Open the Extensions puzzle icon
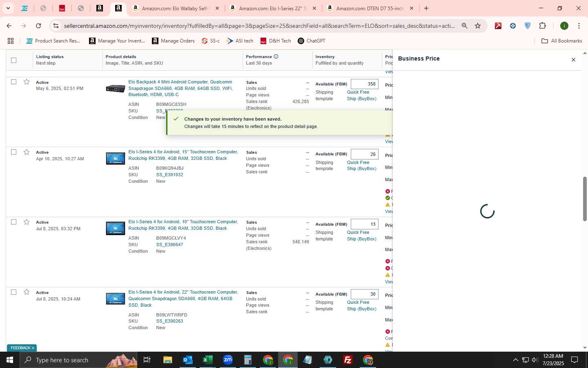Screen dimensions: 588x368 pos(542,26)
